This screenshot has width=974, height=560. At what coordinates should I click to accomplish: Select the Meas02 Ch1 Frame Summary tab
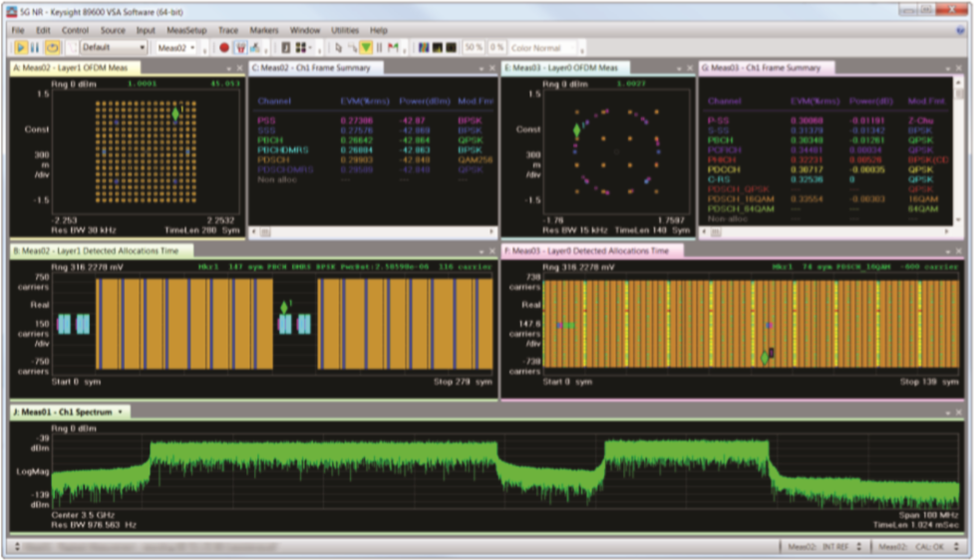(x=316, y=68)
